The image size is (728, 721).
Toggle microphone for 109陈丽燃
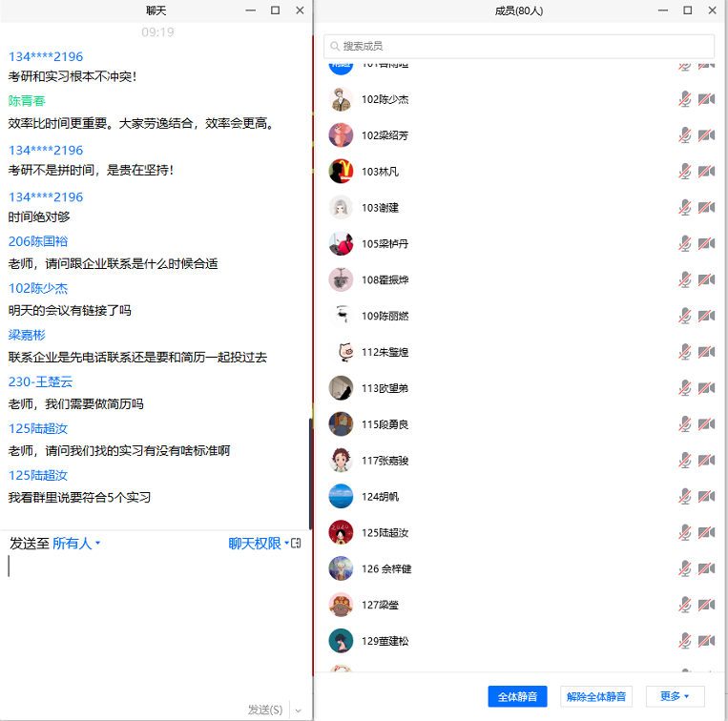click(684, 316)
